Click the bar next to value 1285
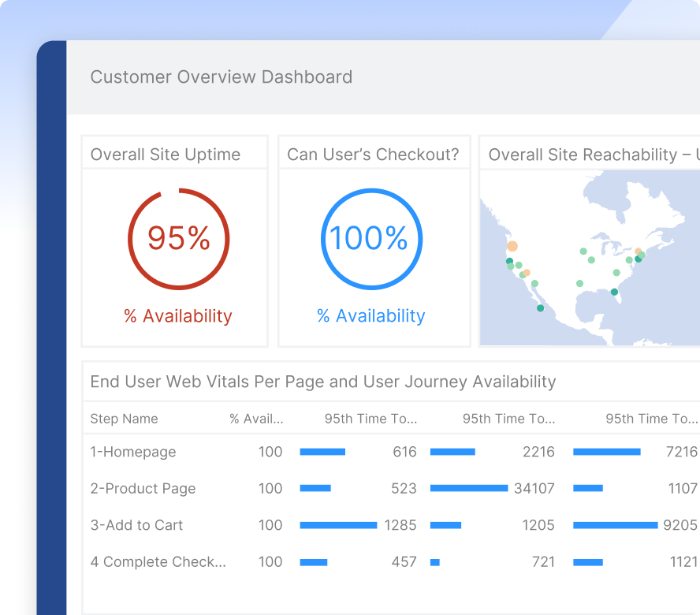This screenshot has height=615, width=700. (338, 525)
